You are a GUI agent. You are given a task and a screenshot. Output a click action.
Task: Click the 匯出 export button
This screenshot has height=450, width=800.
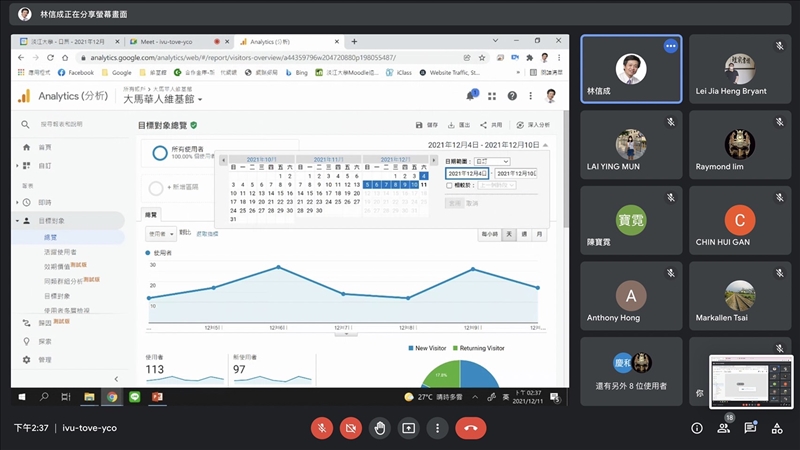(458, 125)
